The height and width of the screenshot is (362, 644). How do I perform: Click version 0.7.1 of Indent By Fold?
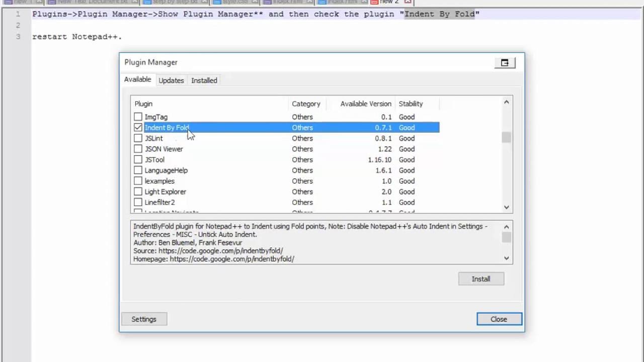(383, 128)
